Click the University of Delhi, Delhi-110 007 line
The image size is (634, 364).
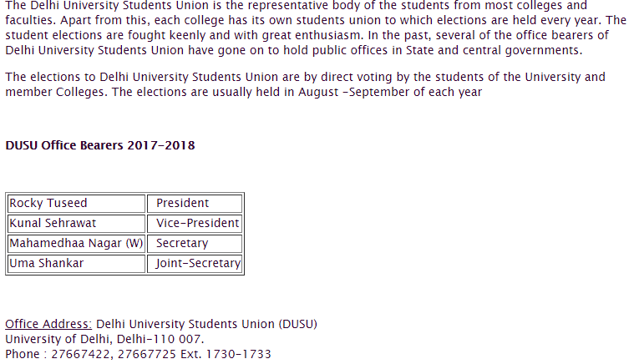104,339
